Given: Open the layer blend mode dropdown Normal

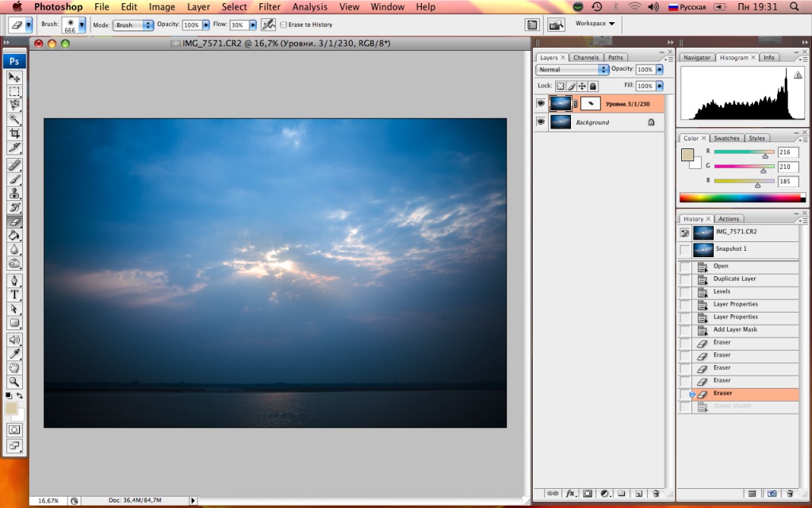Looking at the screenshot, I should [x=573, y=70].
